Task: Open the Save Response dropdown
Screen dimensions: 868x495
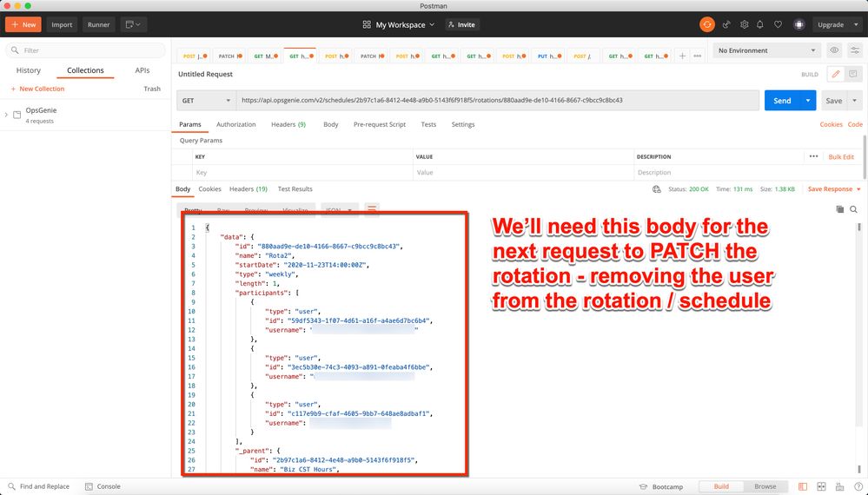Action: pos(834,189)
